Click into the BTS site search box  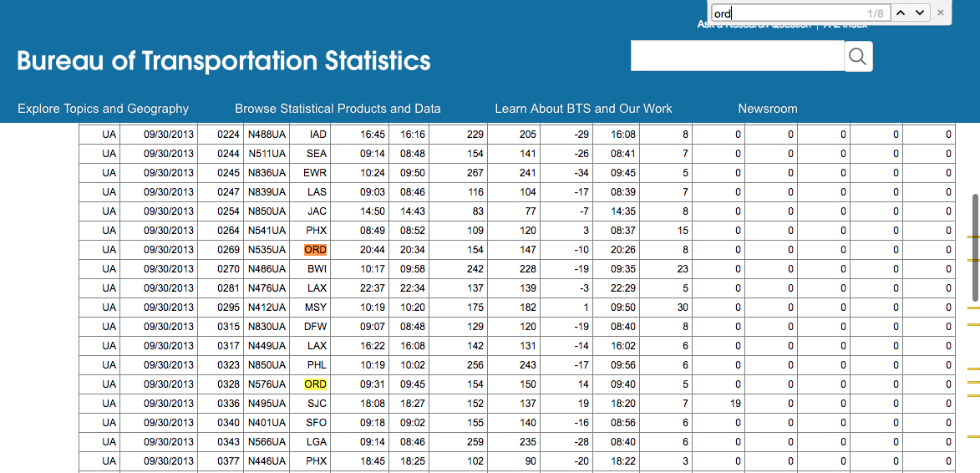tap(738, 56)
